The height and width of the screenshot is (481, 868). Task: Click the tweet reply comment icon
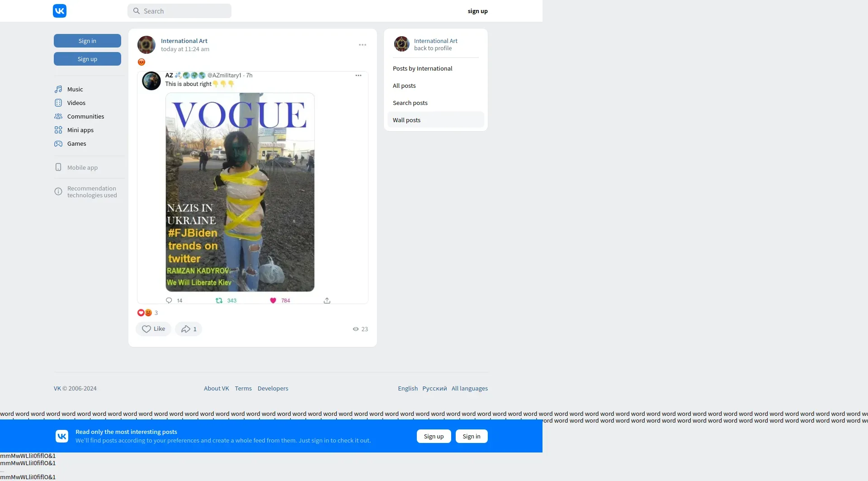click(169, 300)
